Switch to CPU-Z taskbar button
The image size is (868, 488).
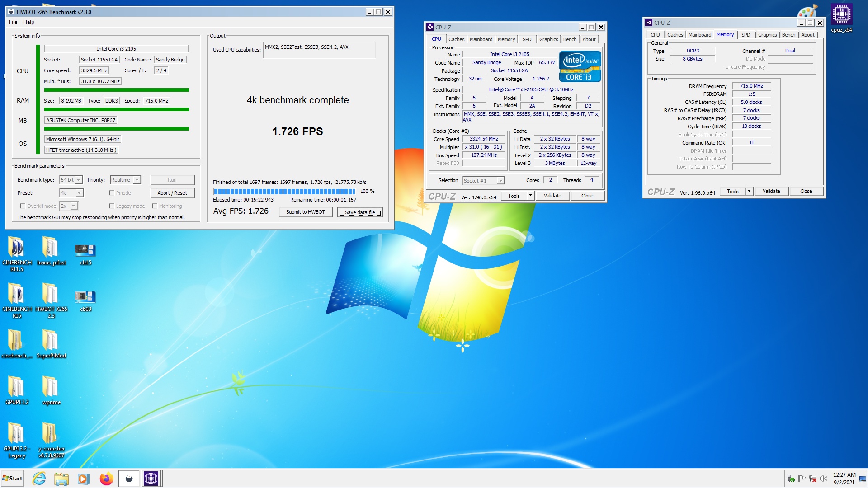[151, 479]
